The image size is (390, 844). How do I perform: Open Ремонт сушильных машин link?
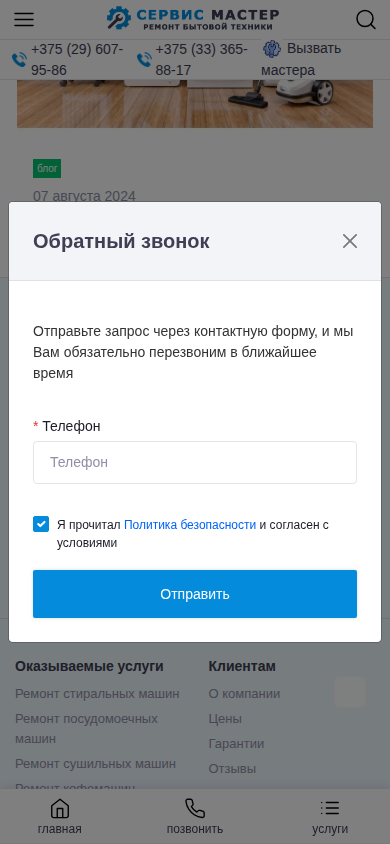(95, 764)
